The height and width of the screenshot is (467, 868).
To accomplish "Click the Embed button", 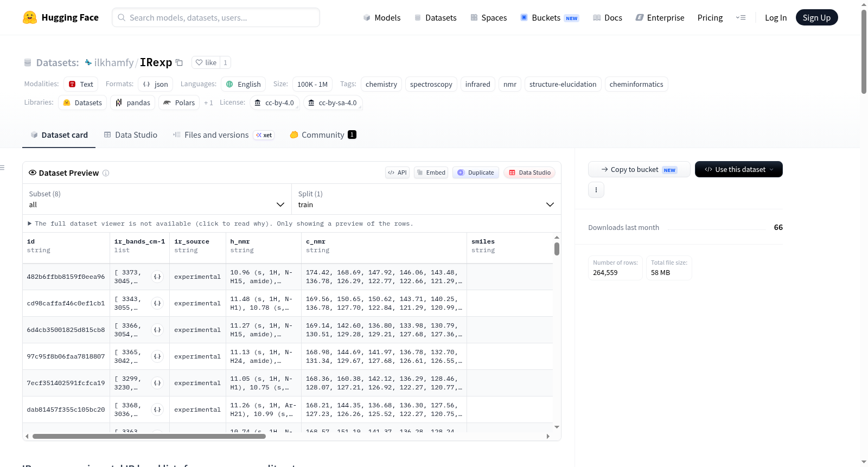I will pos(430,172).
